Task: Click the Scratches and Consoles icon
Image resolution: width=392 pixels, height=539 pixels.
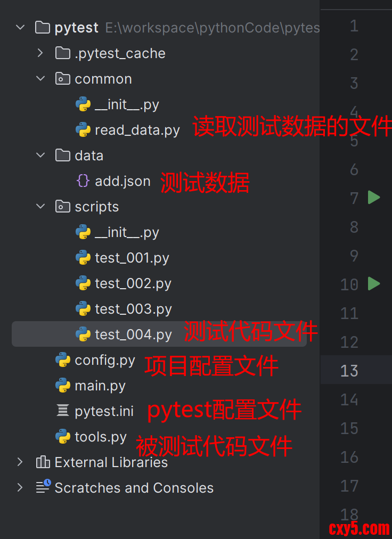Action: click(44, 486)
